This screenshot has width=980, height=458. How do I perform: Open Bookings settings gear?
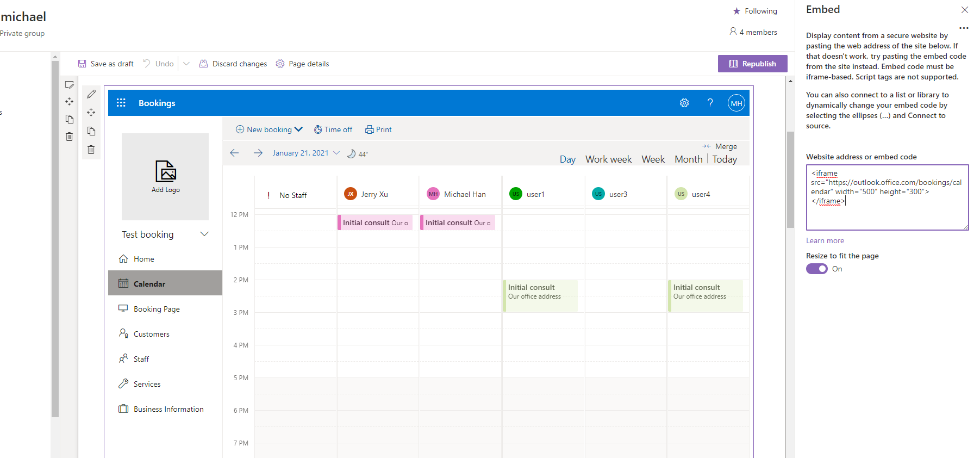(x=684, y=103)
